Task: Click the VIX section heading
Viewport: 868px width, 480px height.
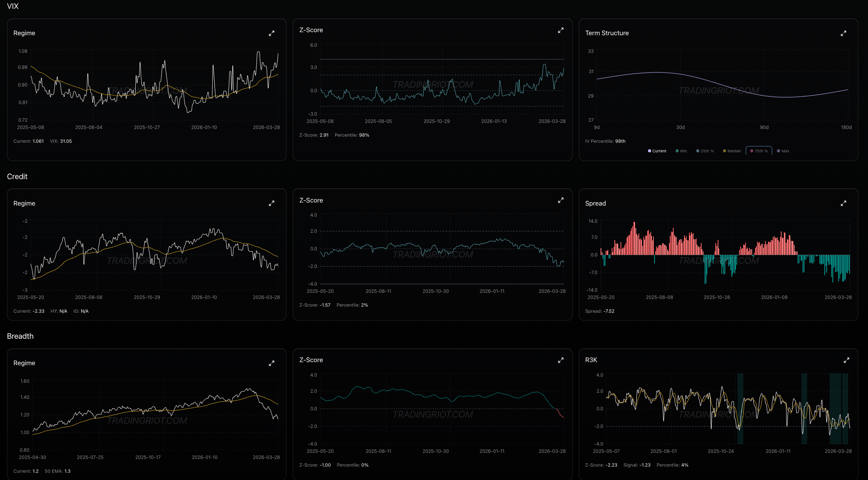Action: [13, 6]
